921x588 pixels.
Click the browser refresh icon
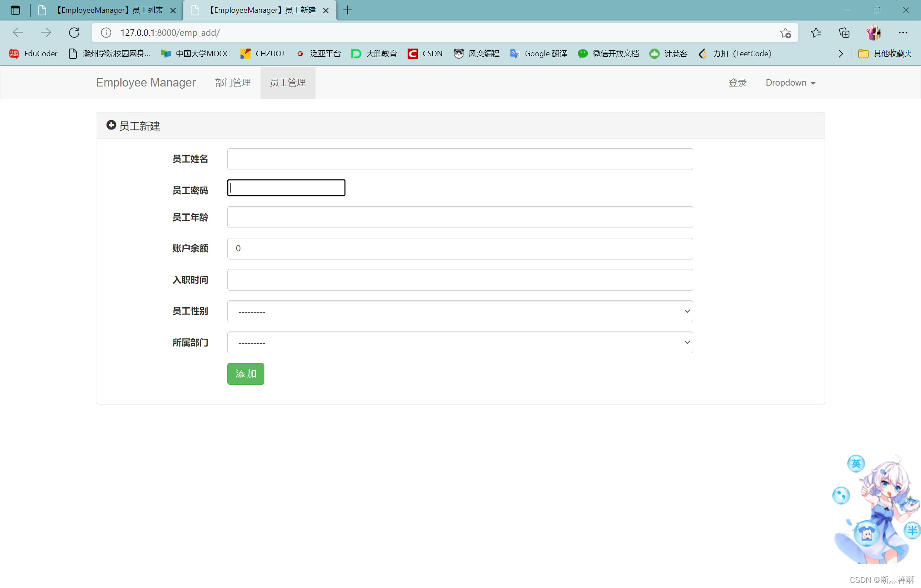(74, 32)
